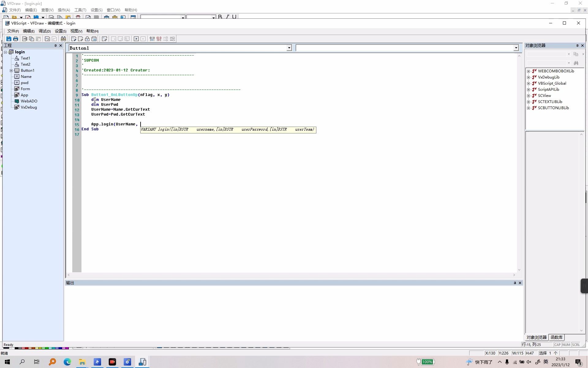Click the lock icon in script toolbar
Image resolution: width=588 pixels, height=368 pixels.
(x=87, y=39)
